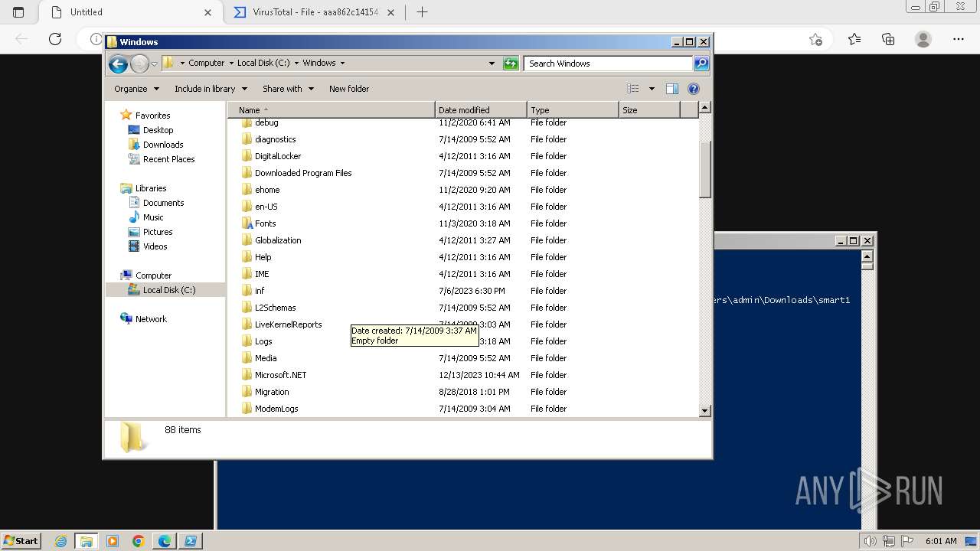This screenshot has width=980, height=551.
Task: Open the address bar history dropdown
Action: (x=492, y=64)
